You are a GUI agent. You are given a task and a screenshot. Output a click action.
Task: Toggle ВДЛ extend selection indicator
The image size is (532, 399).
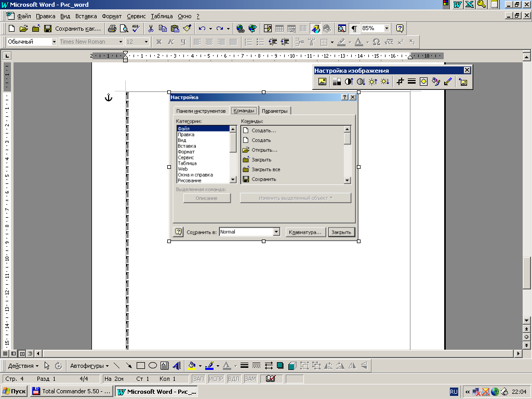(233, 379)
